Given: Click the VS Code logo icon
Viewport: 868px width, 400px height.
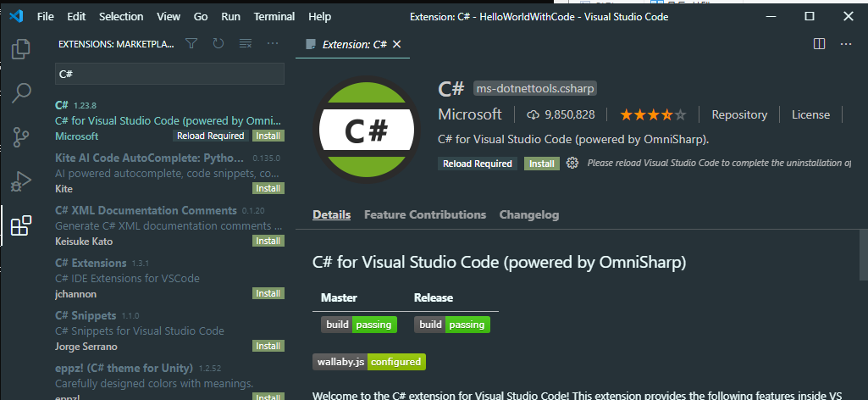Looking at the screenshot, I should [16, 16].
